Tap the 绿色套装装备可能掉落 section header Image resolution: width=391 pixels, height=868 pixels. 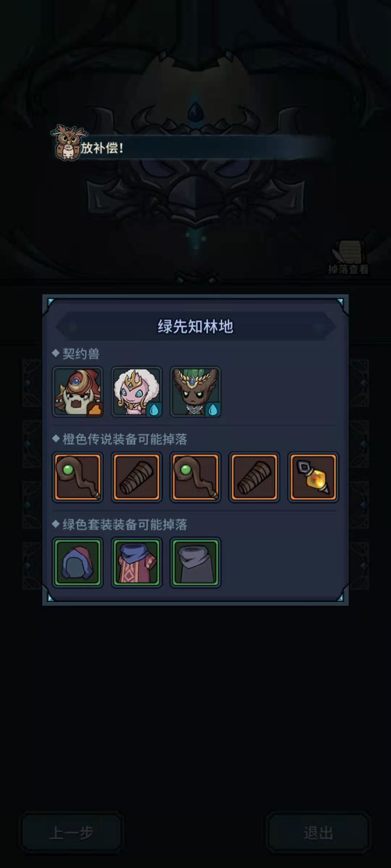125,524
